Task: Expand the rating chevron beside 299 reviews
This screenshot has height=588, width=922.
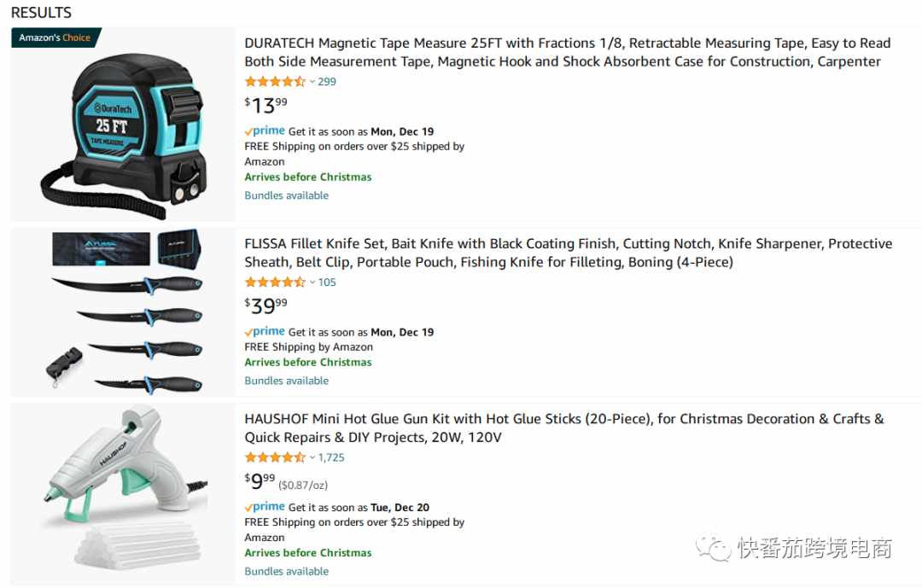Action: (x=312, y=82)
